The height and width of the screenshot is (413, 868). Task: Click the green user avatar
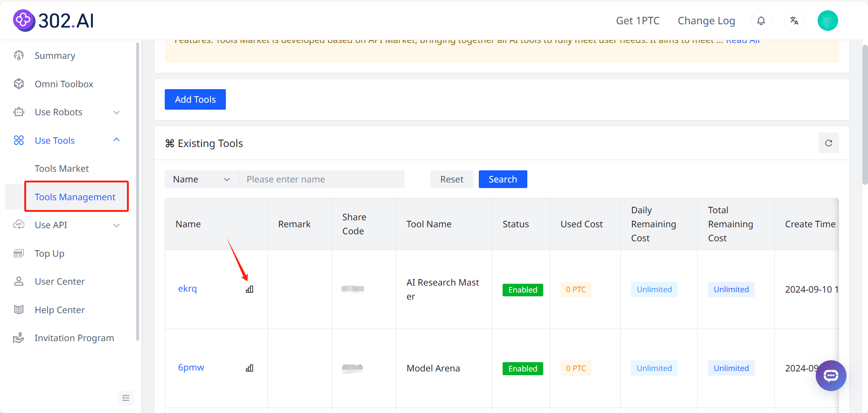pyautogui.click(x=827, y=21)
